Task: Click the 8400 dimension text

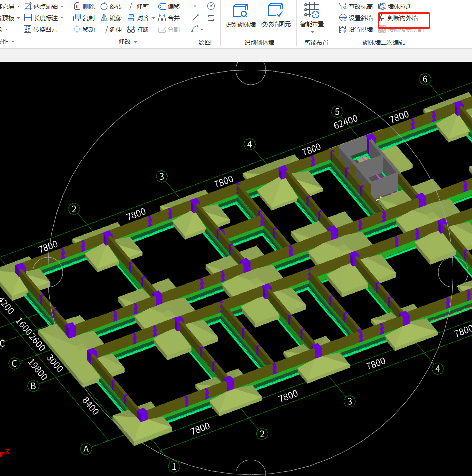Action: tap(90, 406)
